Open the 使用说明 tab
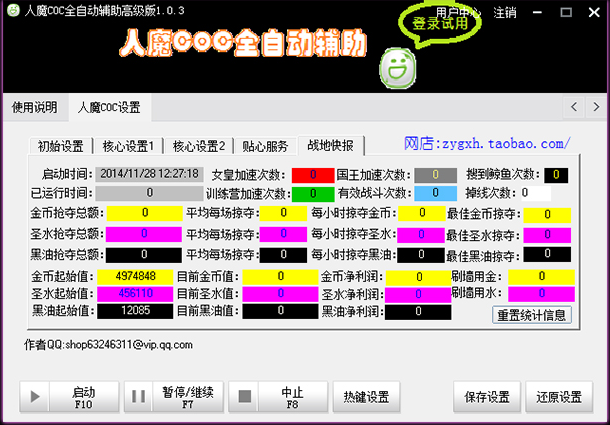 (x=35, y=107)
